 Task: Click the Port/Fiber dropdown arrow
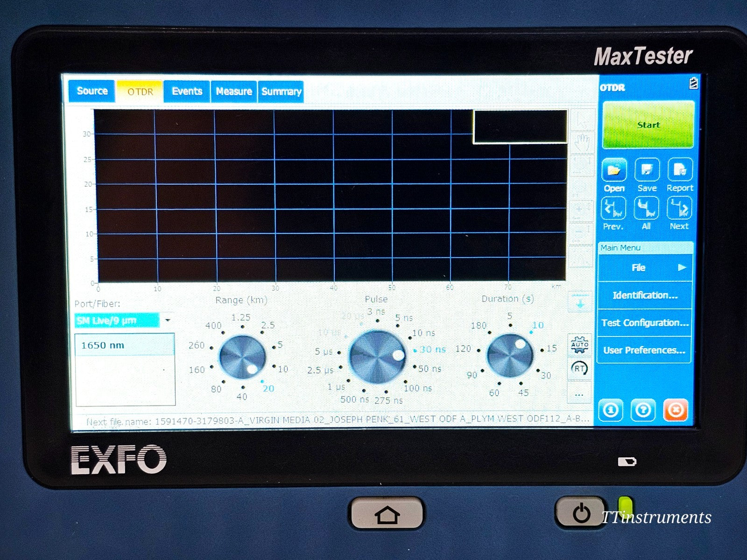tap(167, 321)
